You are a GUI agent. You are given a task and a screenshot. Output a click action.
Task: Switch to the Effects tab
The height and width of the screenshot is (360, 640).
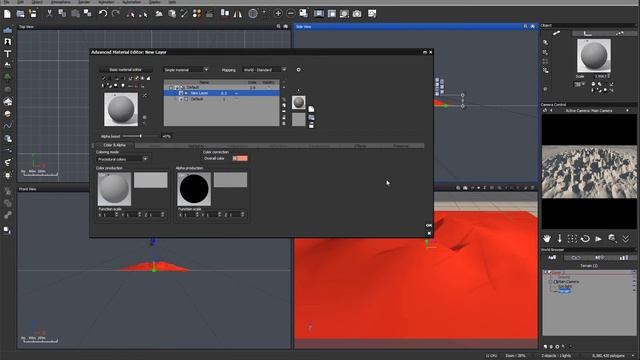pyautogui.click(x=360, y=146)
